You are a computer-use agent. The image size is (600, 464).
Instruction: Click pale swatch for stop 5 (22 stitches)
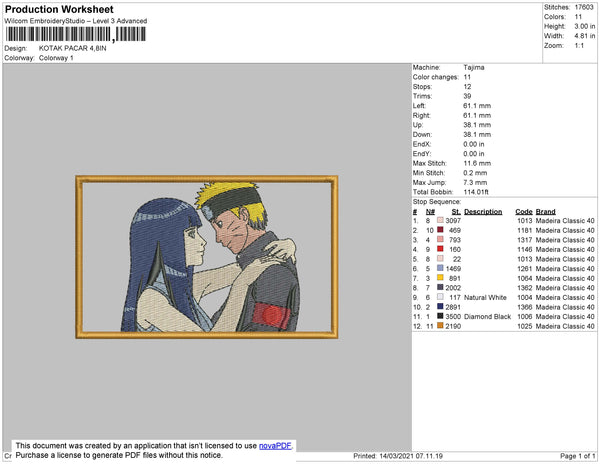(x=440, y=259)
